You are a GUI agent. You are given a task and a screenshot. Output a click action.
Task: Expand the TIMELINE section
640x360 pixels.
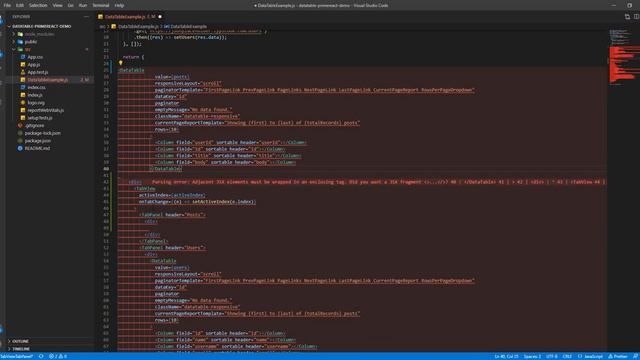pos(21,349)
